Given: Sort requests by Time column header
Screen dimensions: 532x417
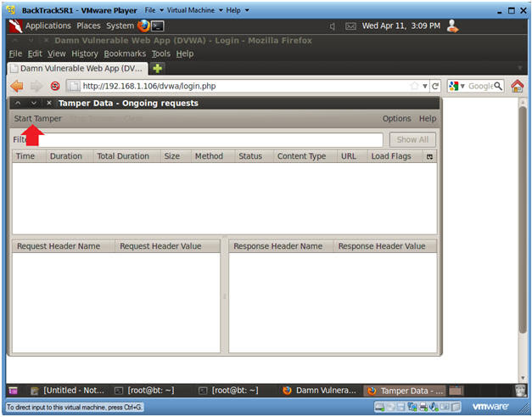Looking at the screenshot, I should pyautogui.click(x=29, y=156).
